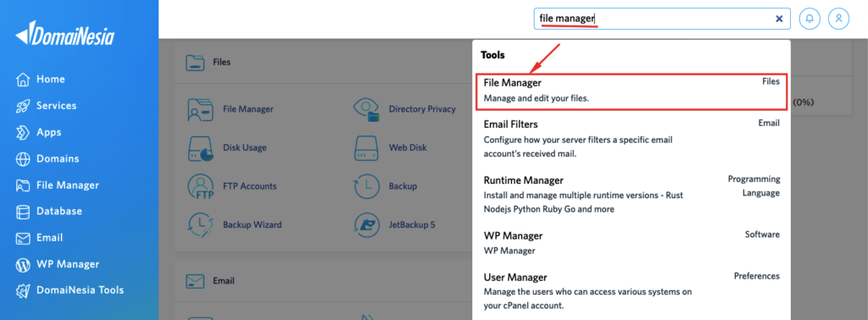Viewport: 868px width, 320px height.
Task: Choose WP Manager search result
Action: tap(632, 243)
